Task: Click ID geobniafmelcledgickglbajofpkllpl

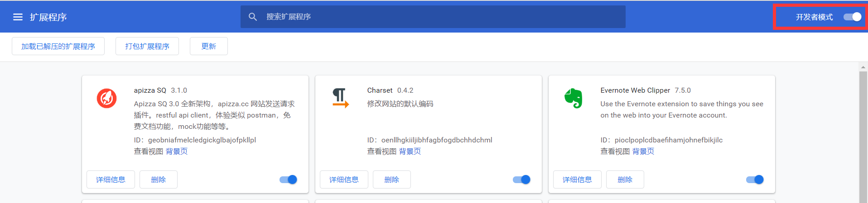Action: (x=195, y=140)
